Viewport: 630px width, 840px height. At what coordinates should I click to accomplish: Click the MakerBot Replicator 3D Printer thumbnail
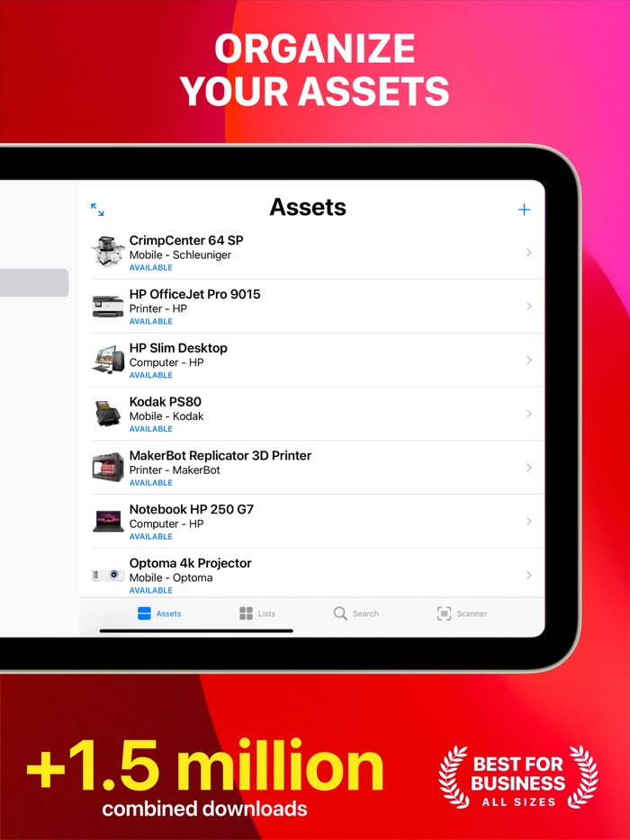(108, 467)
